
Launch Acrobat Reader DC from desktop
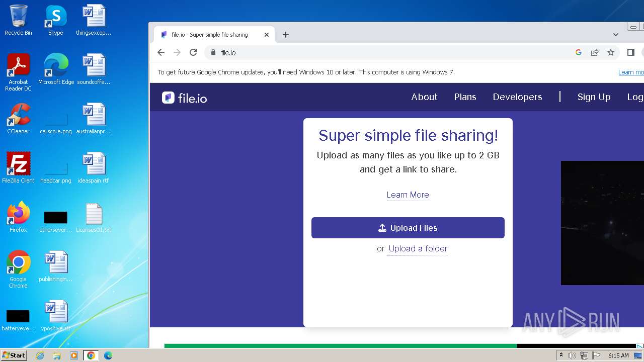[x=18, y=72]
